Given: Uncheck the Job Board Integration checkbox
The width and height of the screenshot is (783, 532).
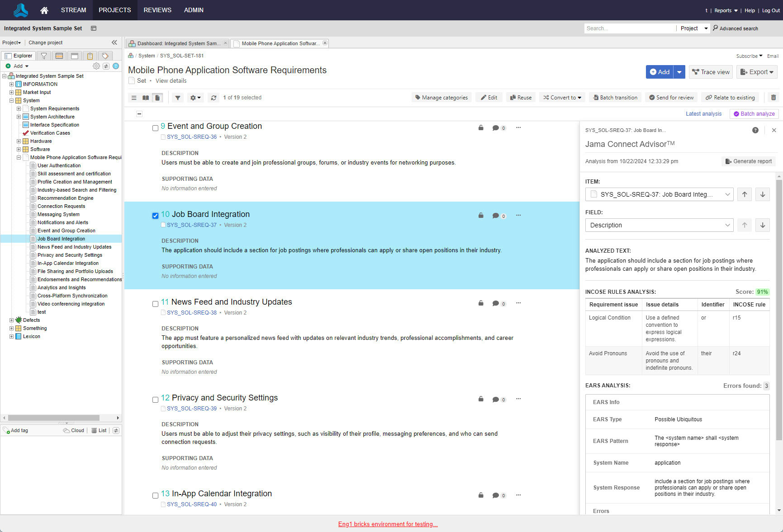Looking at the screenshot, I should [x=155, y=216].
